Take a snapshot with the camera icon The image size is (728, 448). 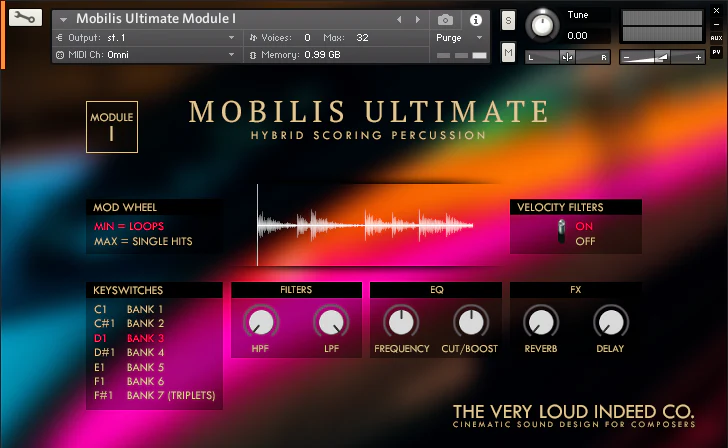(445, 19)
